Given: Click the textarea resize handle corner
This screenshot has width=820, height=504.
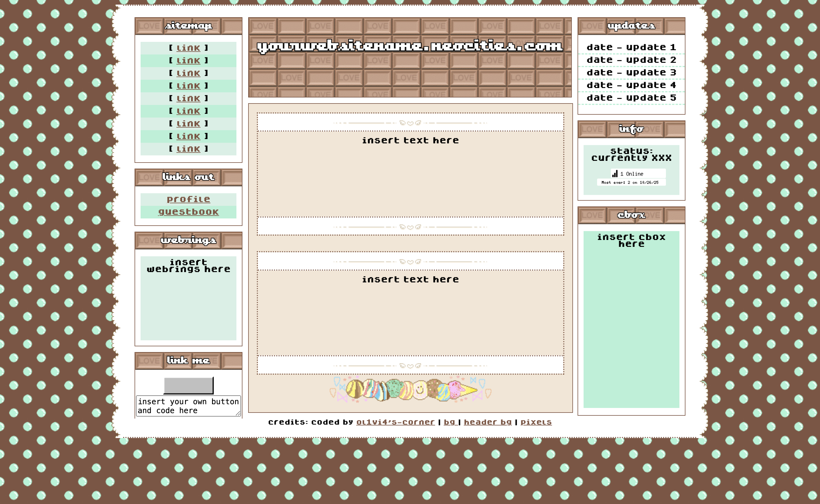Looking at the screenshot, I should pyautogui.click(x=238, y=413).
